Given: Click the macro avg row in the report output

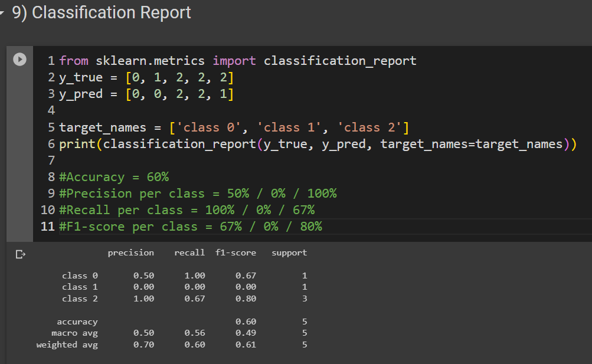Looking at the screenshot, I should pos(77,333).
